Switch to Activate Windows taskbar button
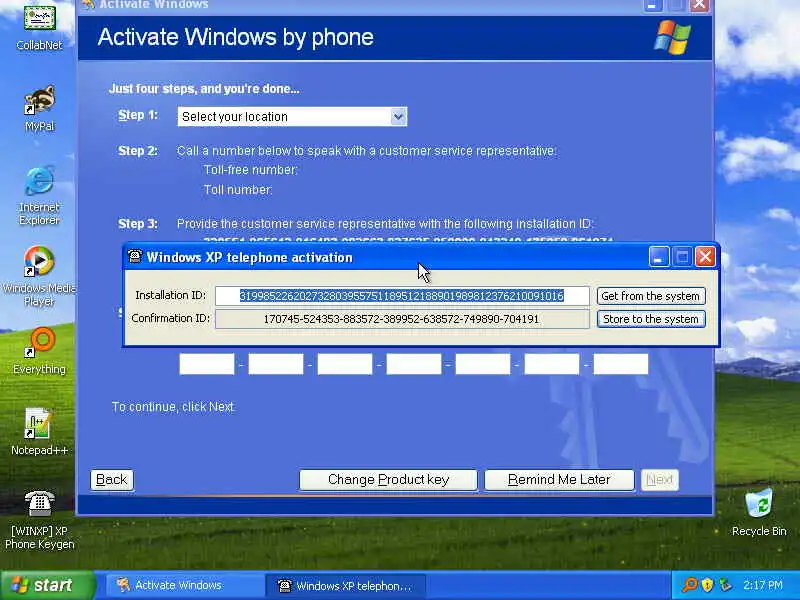800x600 pixels. 184,585
